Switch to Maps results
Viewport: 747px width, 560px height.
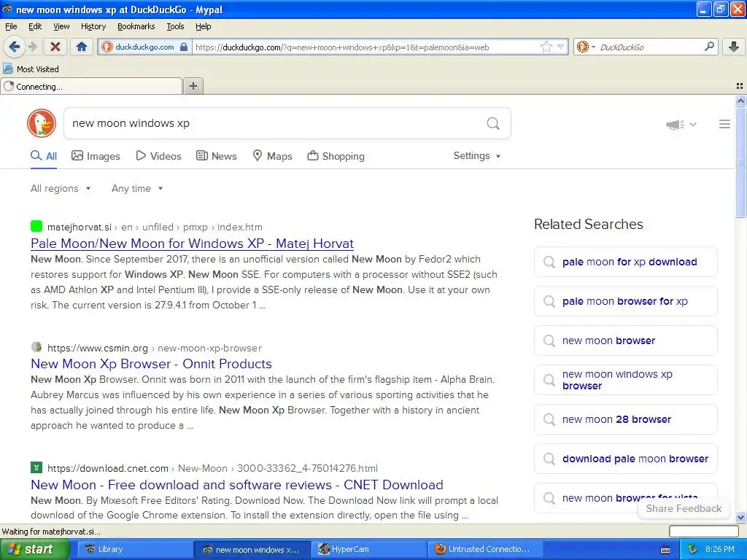tap(272, 156)
